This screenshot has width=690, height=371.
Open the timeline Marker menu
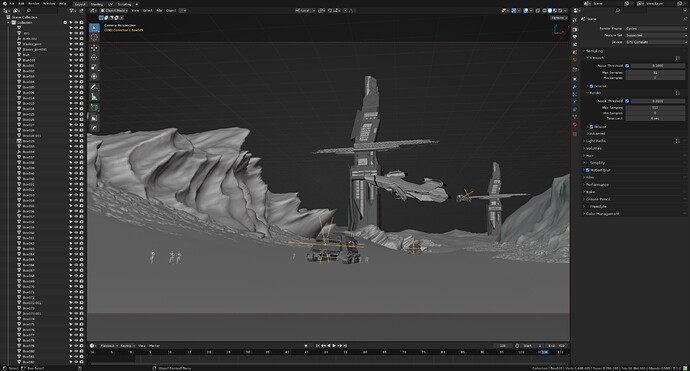[x=154, y=346]
